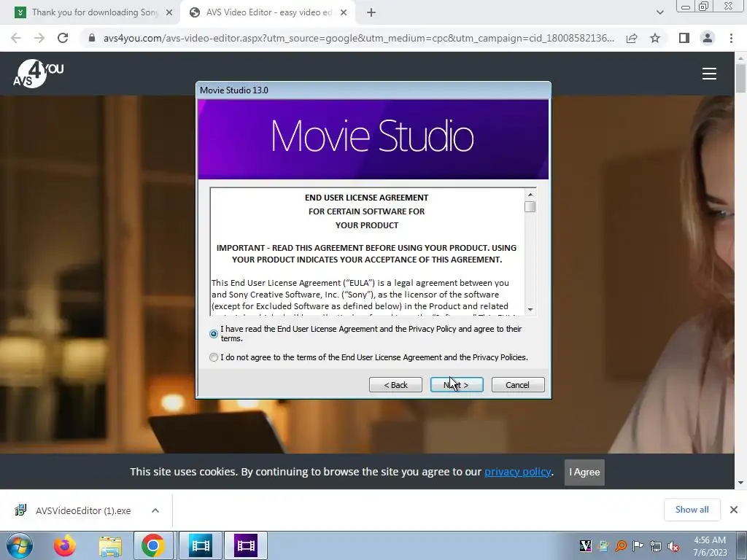Click Show all downloads
Viewport: 747px width, 560px height.
pyautogui.click(x=692, y=510)
